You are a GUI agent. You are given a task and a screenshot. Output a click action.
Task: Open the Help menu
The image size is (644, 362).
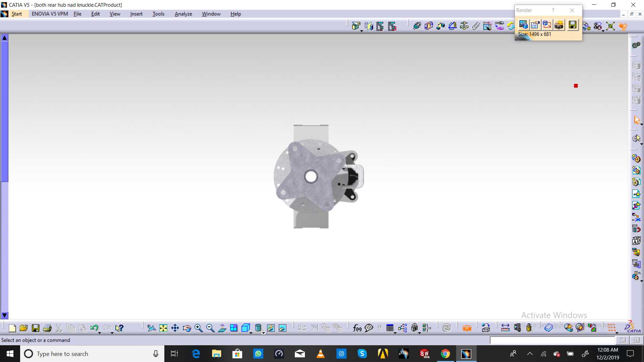pos(235,14)
